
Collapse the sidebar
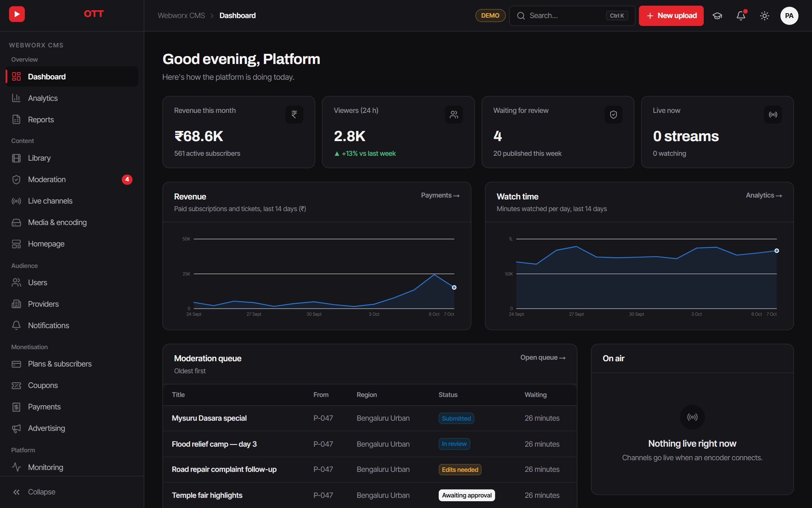point(72,492)
